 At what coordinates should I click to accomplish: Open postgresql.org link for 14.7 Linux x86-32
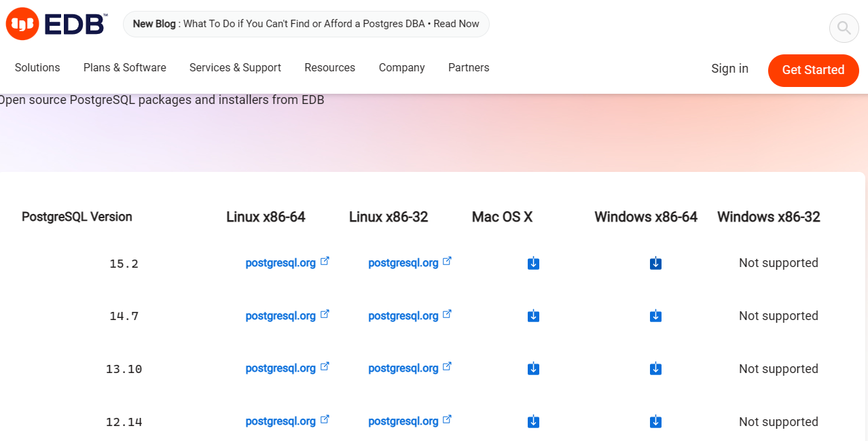(410, 316)
